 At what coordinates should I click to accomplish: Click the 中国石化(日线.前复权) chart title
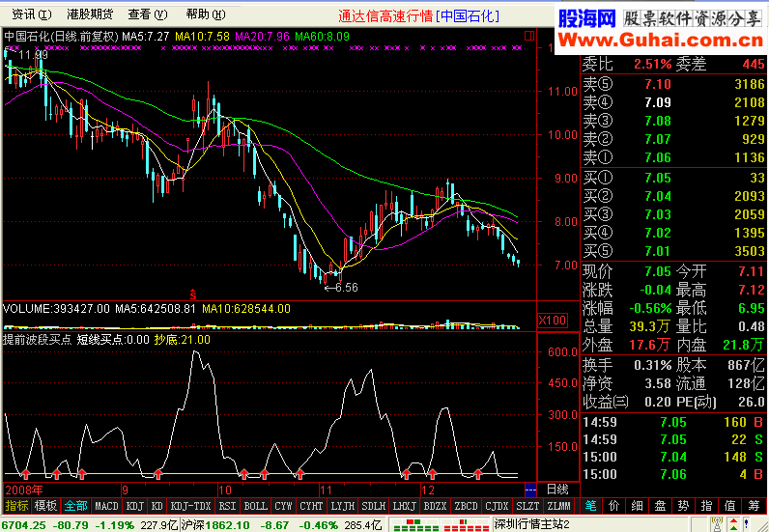(x=61, y=37)
